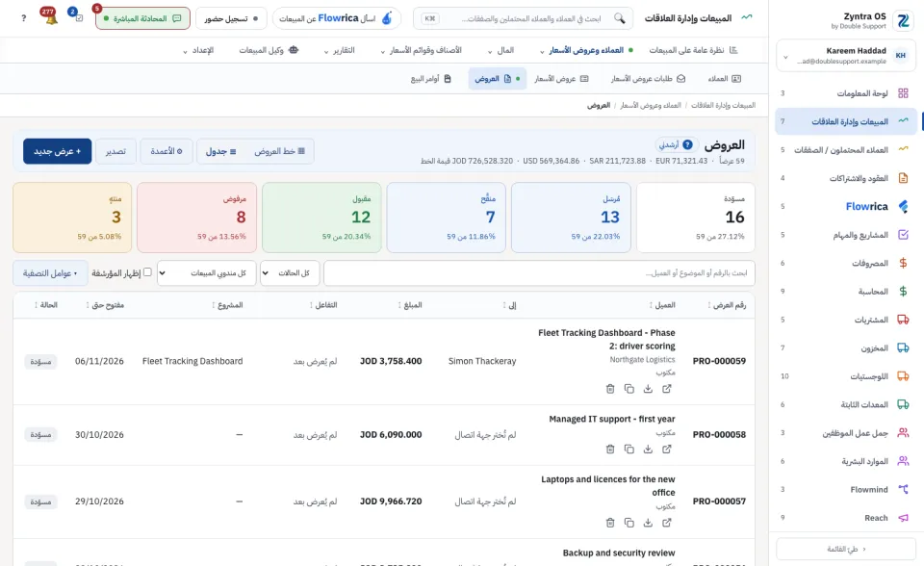Go to نظرة عامة على المبيعات tab
This screenshot has height=566, width=924.
tap(693, 50)
